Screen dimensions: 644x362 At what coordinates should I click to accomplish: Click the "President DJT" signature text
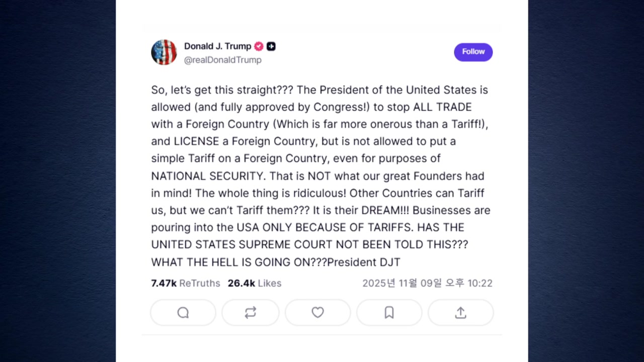(x=364, y=262)
